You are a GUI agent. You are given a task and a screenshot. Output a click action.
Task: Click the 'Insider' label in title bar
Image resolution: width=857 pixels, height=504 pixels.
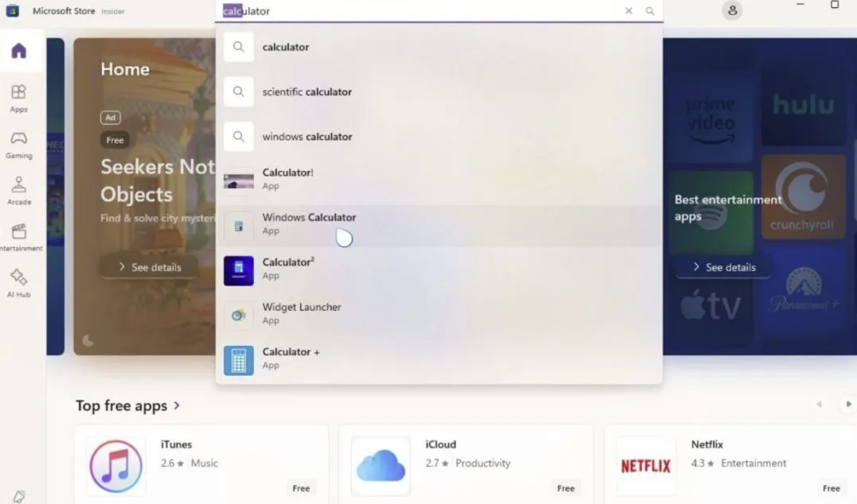[x=113, y=11]
